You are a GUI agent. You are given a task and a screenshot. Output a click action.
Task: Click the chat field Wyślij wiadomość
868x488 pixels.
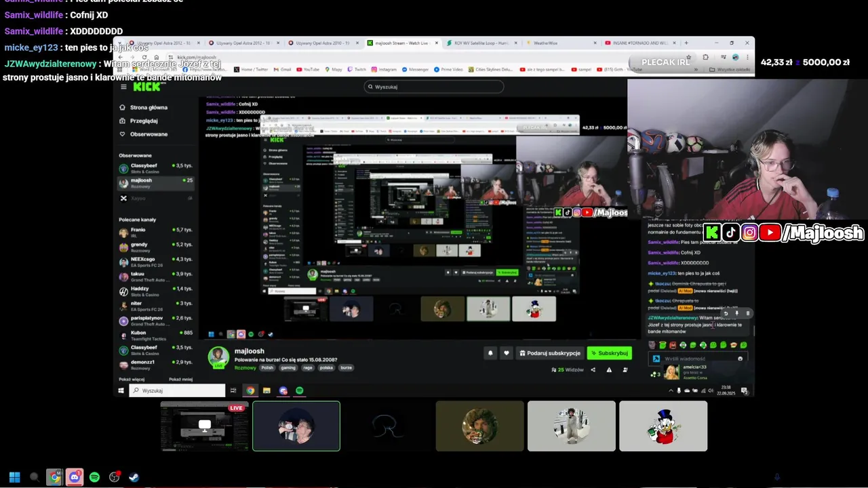click(x=698, y=359)
